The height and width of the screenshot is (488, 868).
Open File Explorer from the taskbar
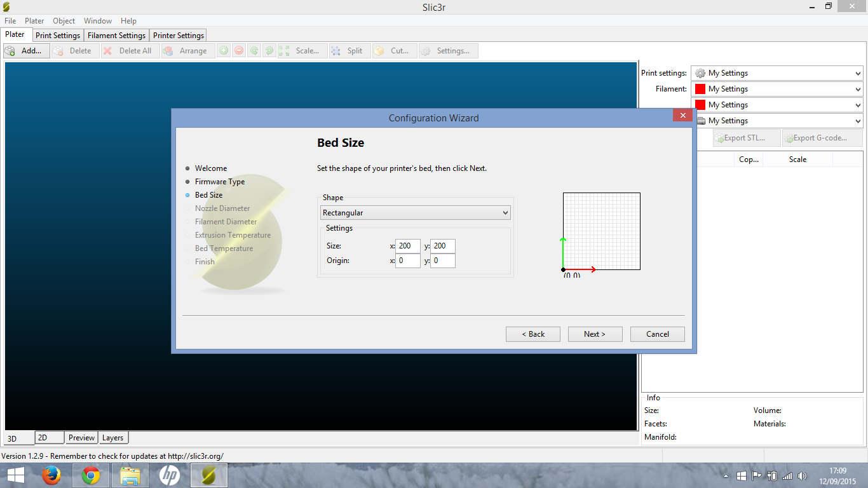[x=130, y=475]
